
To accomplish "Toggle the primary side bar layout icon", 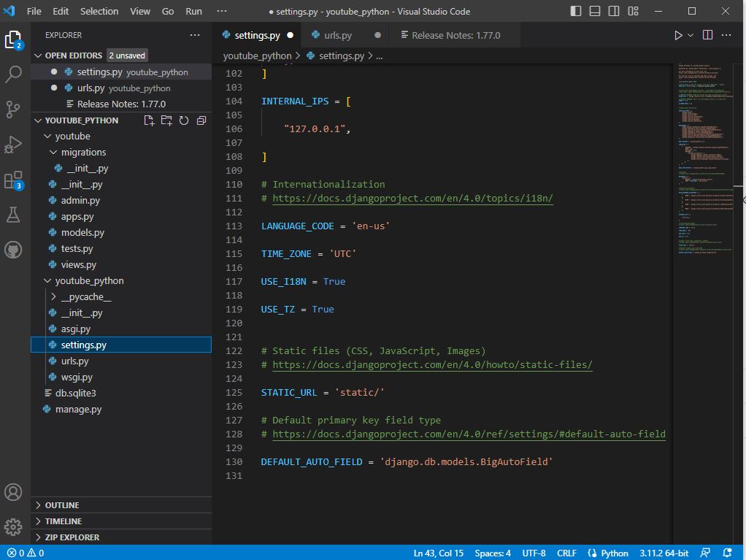I will (x=576, y=11).
